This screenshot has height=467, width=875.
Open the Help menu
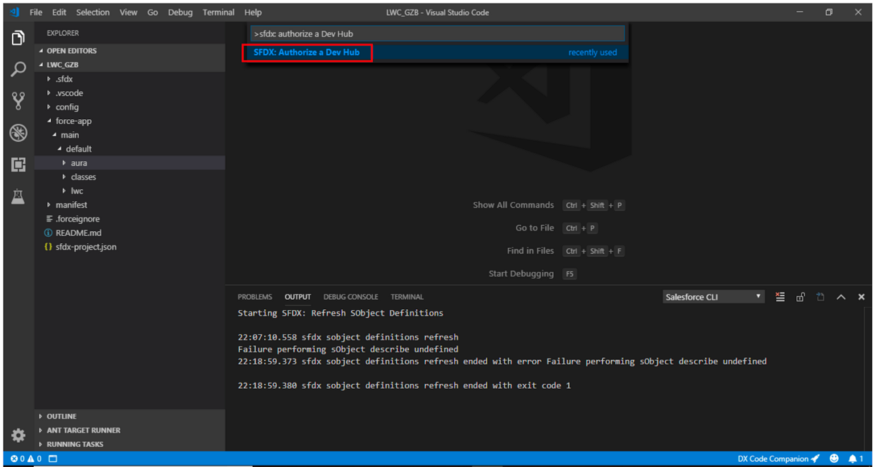[x=253, y=12]
